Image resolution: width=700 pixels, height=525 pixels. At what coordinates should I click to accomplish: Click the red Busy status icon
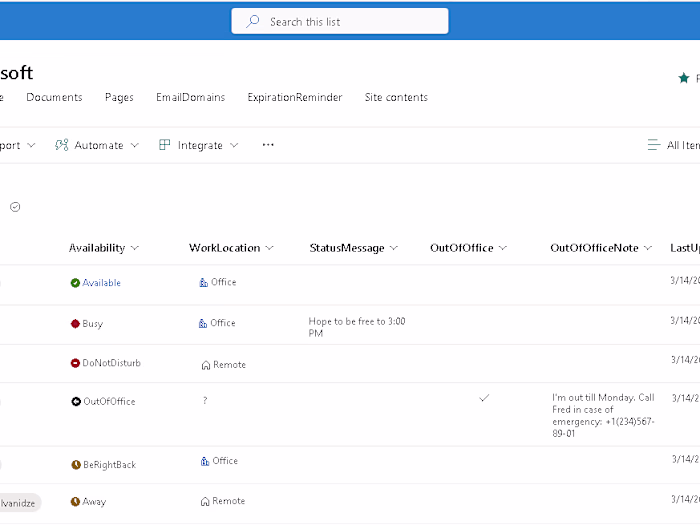pos(75,324)
